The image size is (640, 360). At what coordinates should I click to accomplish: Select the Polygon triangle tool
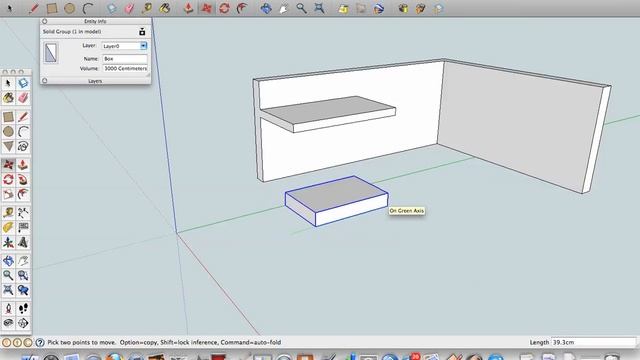tap(8, 146)
